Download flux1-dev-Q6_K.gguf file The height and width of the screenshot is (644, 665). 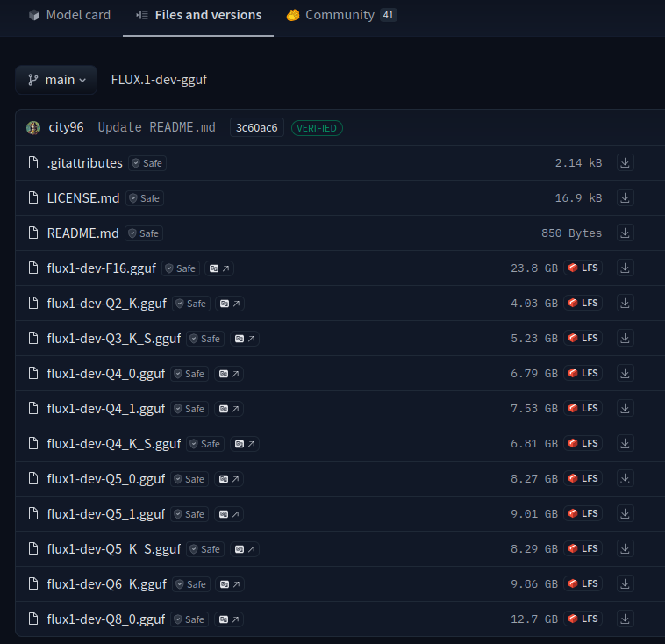(x=625, y=584)
